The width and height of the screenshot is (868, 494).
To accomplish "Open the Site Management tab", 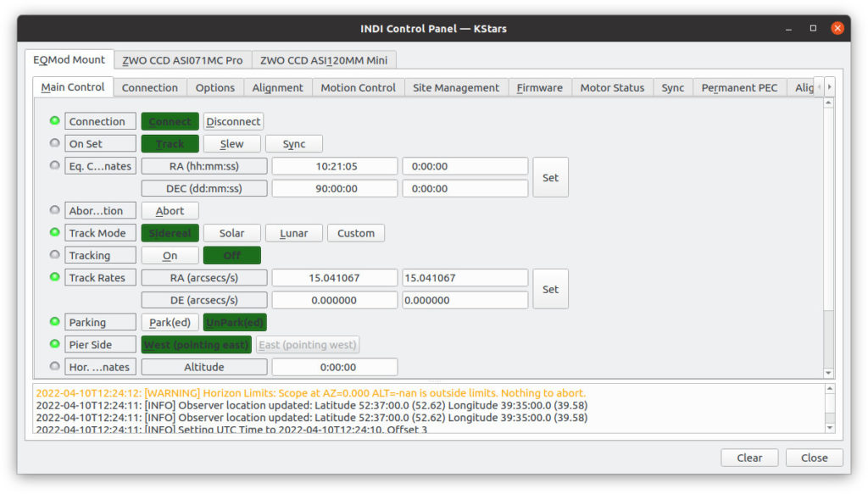I will point(456,87).
